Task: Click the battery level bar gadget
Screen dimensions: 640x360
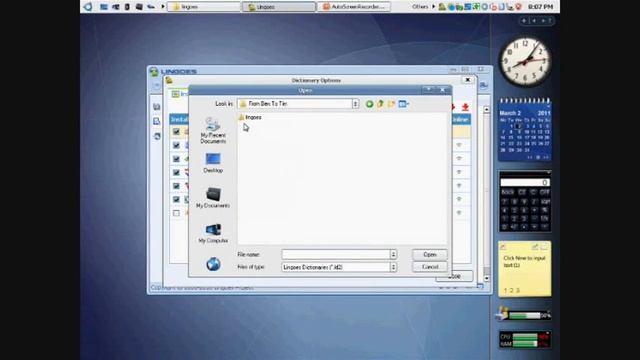Action: pos(525,316)
